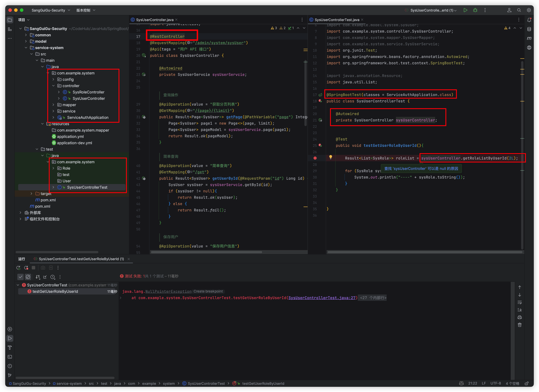Toggle the breakpoint on line 27

[315, 158]
